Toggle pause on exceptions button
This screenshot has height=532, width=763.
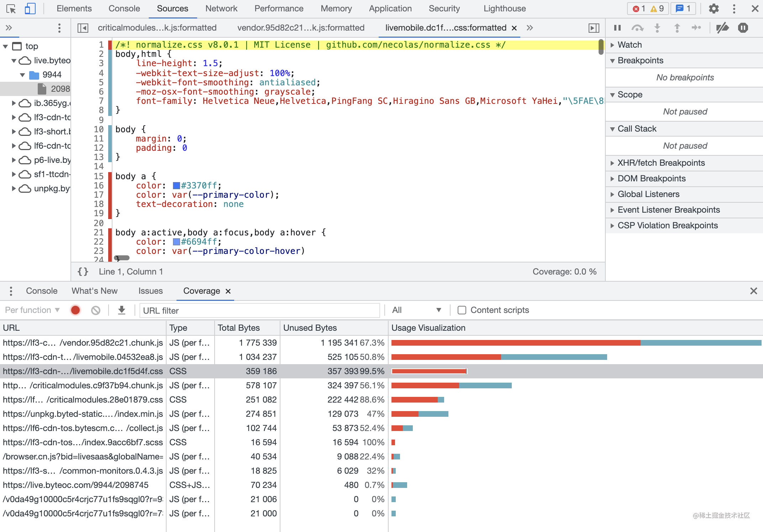pos(743,28)
